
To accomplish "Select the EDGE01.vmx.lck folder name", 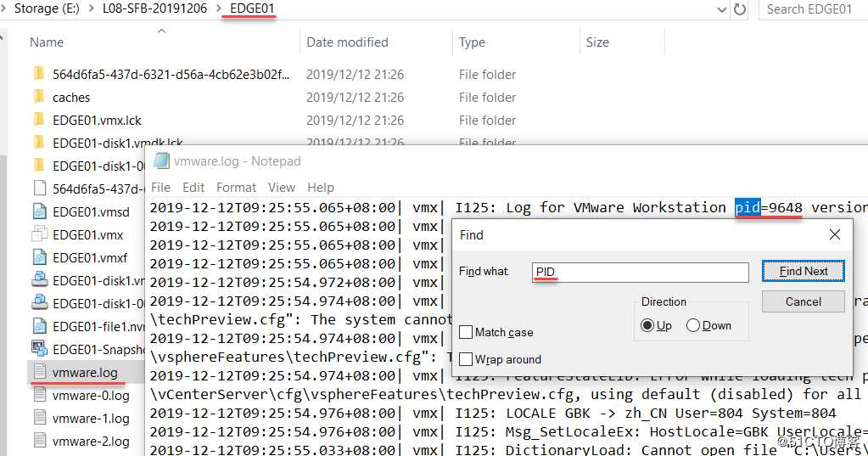I will (97, 121).
